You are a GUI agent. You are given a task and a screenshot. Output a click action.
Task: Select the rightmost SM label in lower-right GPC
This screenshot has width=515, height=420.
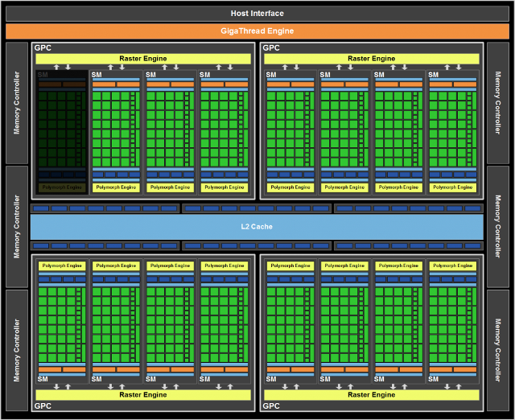434,379
